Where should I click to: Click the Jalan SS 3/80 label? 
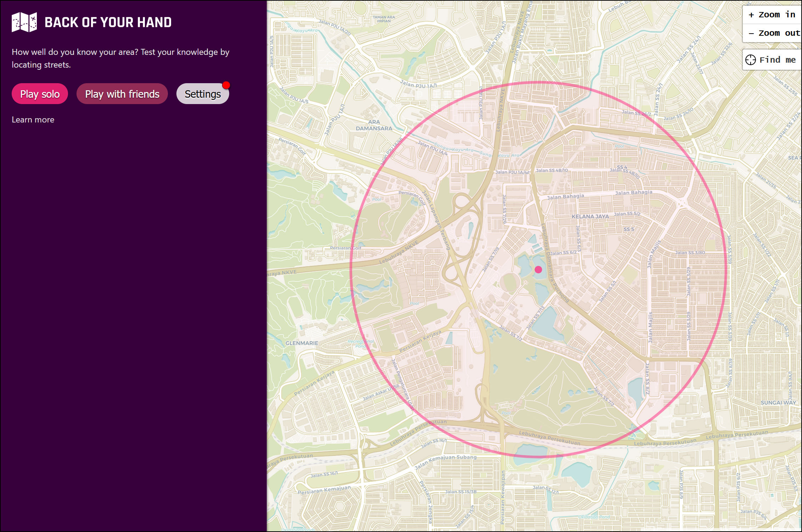690,253
